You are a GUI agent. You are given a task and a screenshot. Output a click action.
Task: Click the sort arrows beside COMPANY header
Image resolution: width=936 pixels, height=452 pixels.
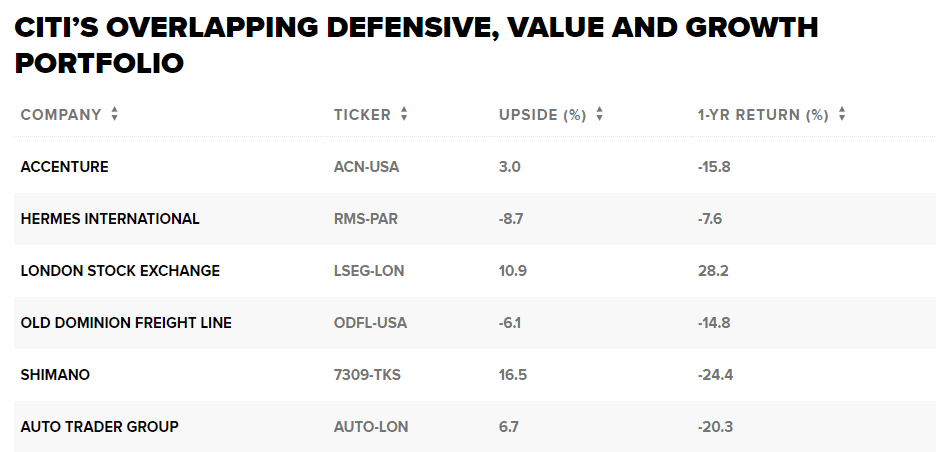[x=115, y=115]
